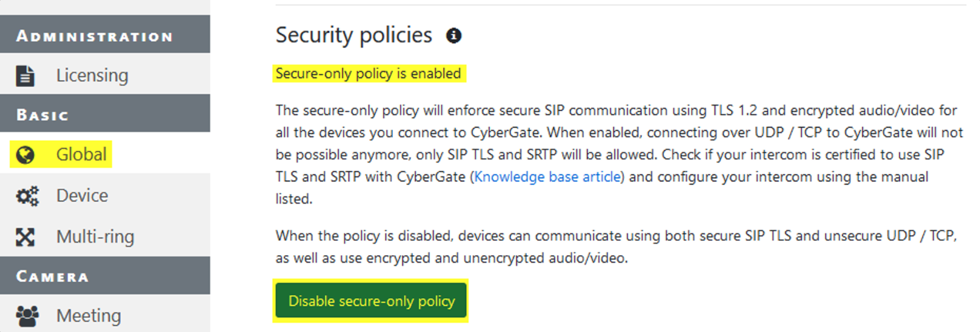Click the Global globe icon

point(25,155)
